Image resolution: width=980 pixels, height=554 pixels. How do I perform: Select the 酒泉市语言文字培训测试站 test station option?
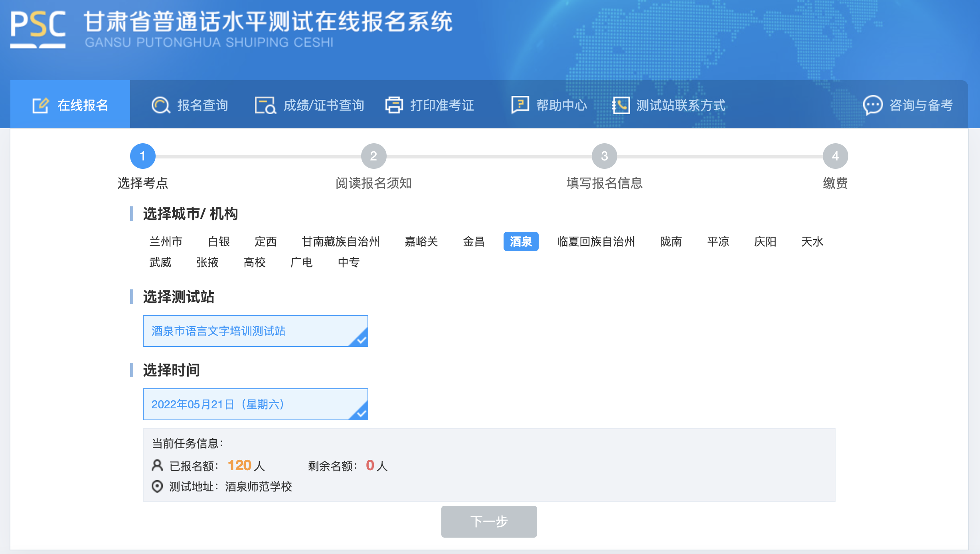255,331
